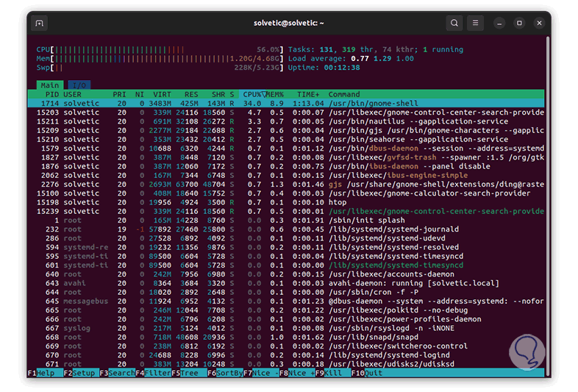The width and height of the screenshot is (578, 392).
Task: Open new terminal tab icon
Action: click(40, 24)
